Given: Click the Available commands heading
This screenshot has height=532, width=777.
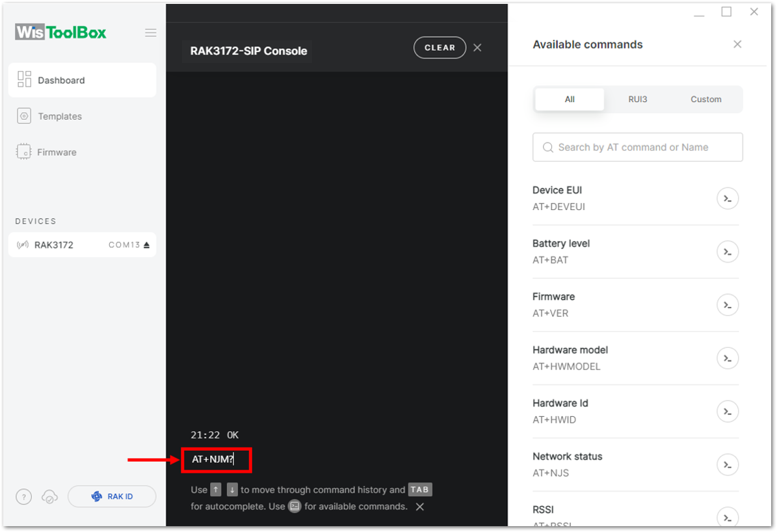Looking at the screenshot, I should point(587,45).
